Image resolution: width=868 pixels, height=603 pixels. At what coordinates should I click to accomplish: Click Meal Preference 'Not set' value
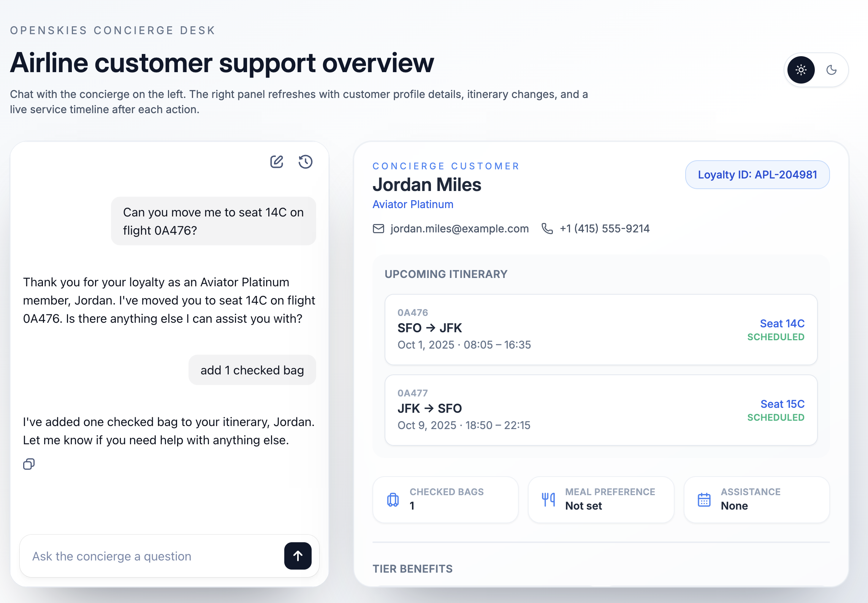point(584,506)
